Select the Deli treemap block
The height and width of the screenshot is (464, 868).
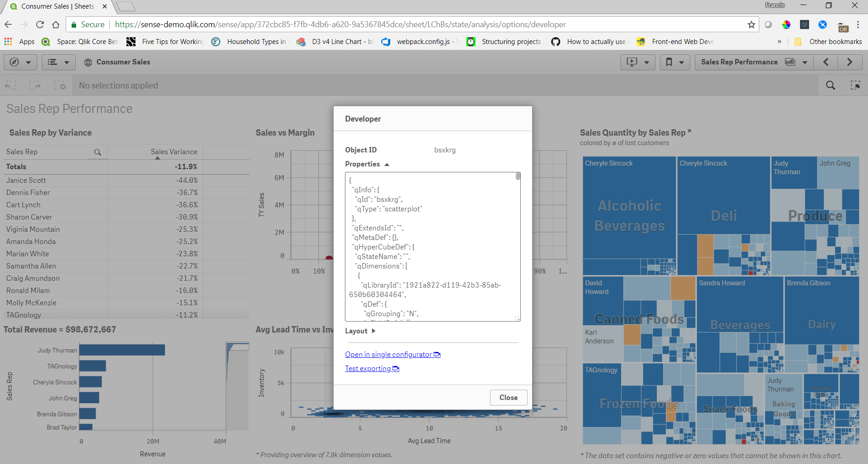[723, 215]
